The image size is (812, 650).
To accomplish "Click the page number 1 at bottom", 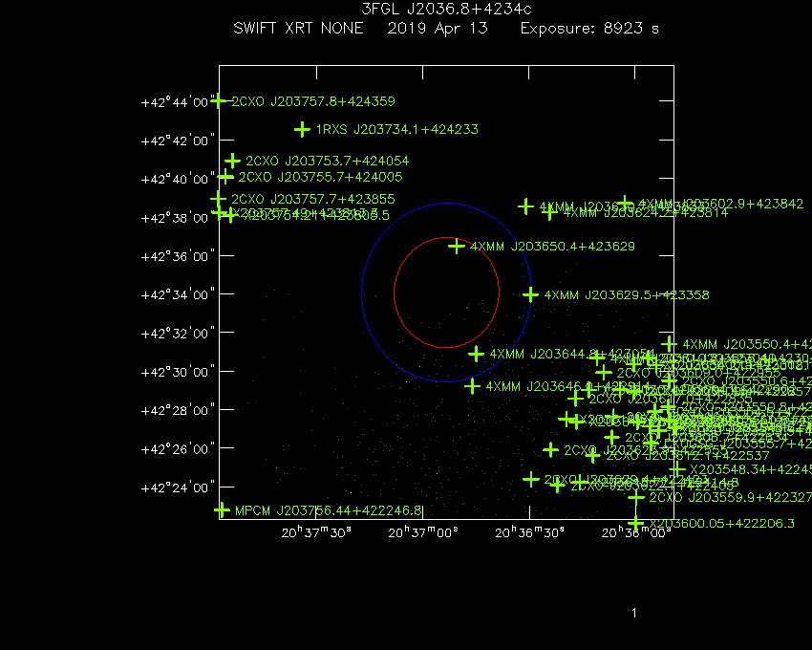I will pyautogui.click(x=634, y=613).
